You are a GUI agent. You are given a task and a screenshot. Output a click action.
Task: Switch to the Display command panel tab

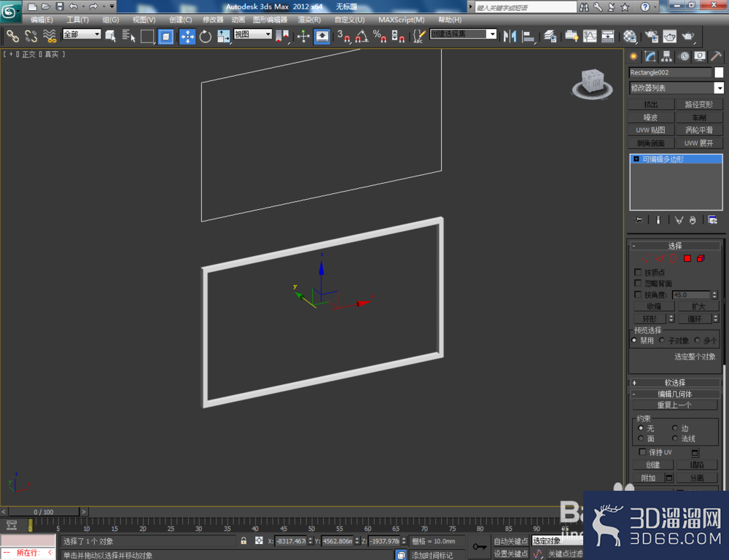click(x=700, y=57)
